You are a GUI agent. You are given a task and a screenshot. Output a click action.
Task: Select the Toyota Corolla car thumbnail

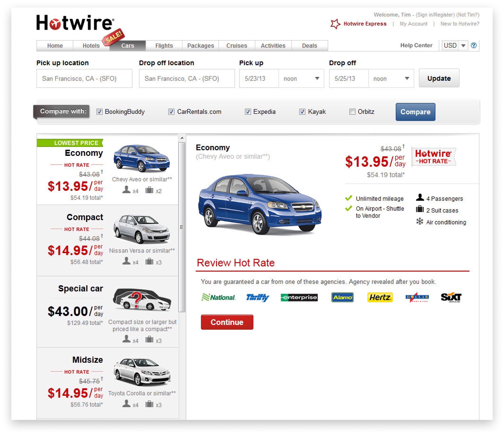coord(142,372)
